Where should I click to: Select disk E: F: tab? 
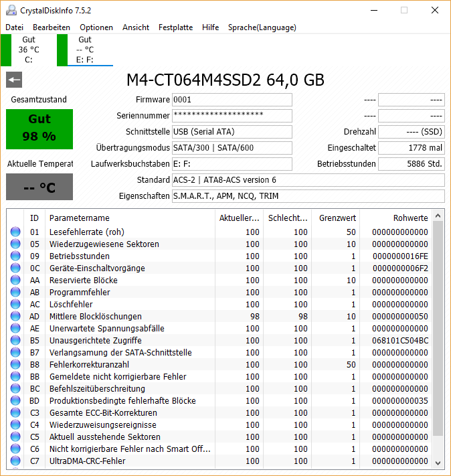coord(85,50)
